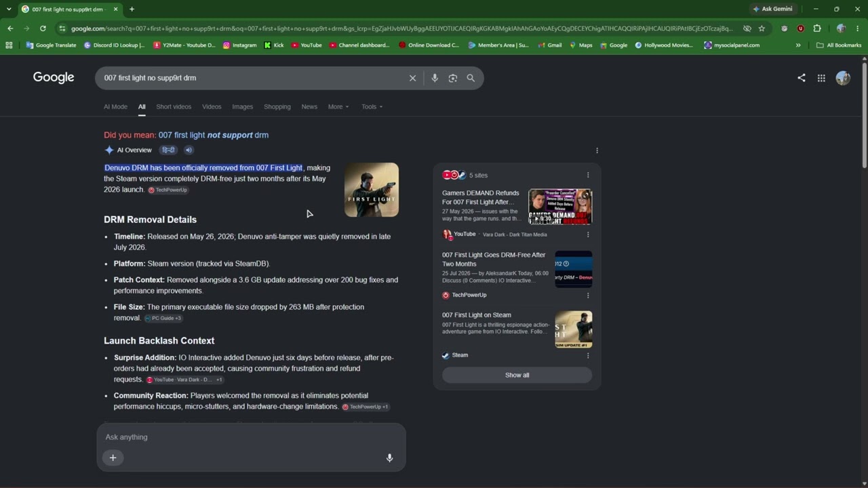
Task: Click the magnifying glass search button
Action: pos(471,78)
